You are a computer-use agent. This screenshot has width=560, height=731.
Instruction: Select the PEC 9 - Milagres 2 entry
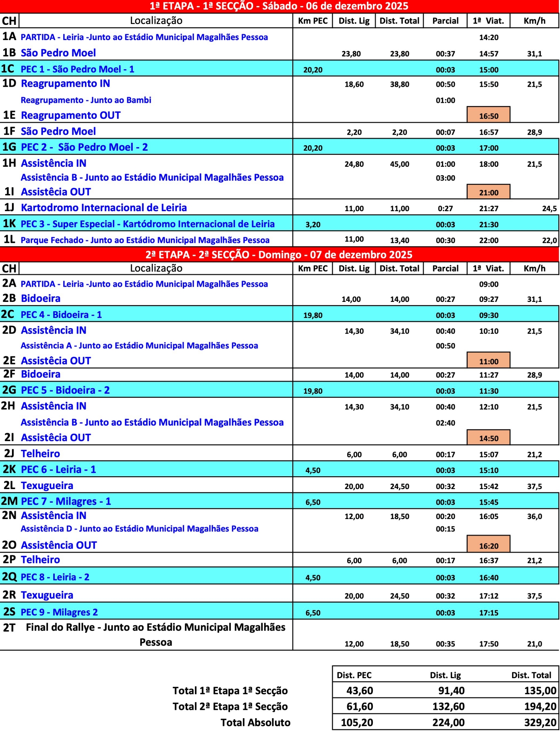coord(59,612)
